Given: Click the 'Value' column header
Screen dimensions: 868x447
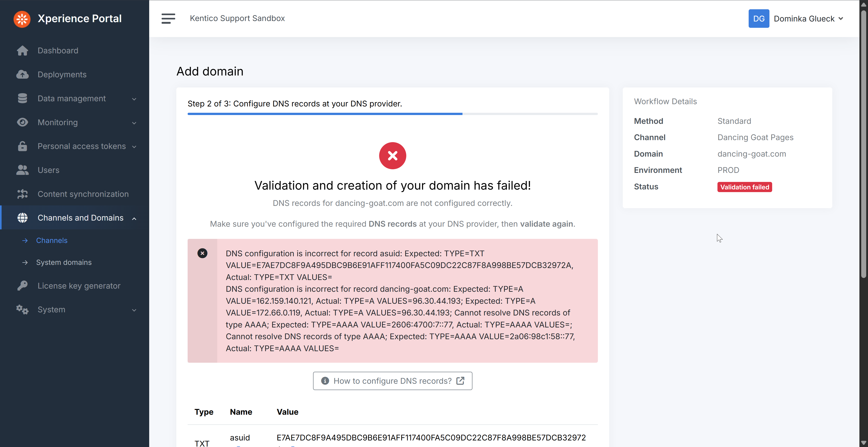Looking at the screenshot, I should [288, 412].
